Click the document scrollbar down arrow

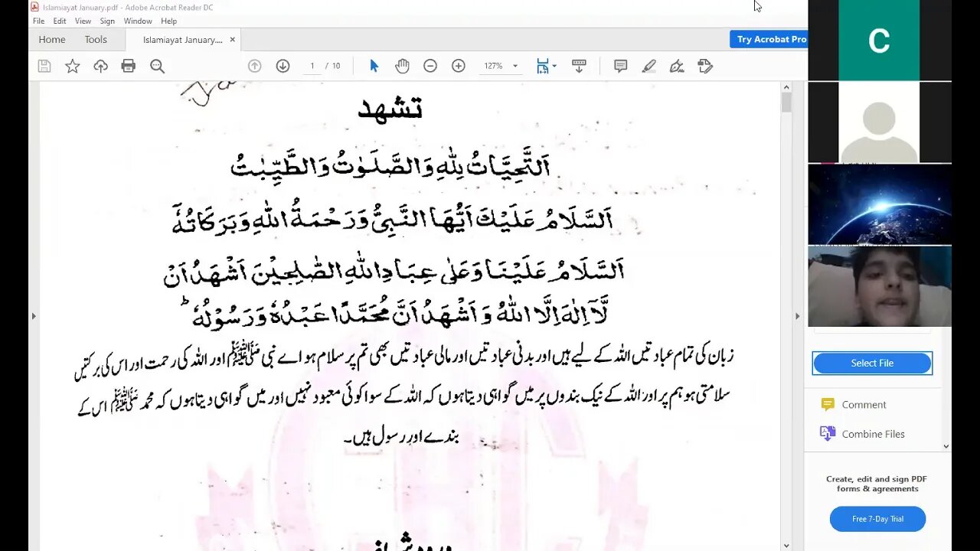click(786, 545)
